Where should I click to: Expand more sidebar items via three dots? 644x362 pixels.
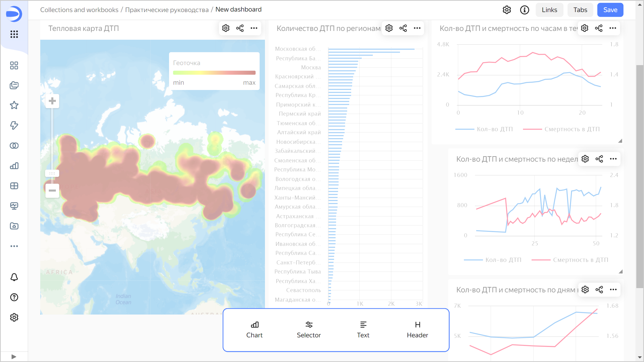tap(14, 246)
